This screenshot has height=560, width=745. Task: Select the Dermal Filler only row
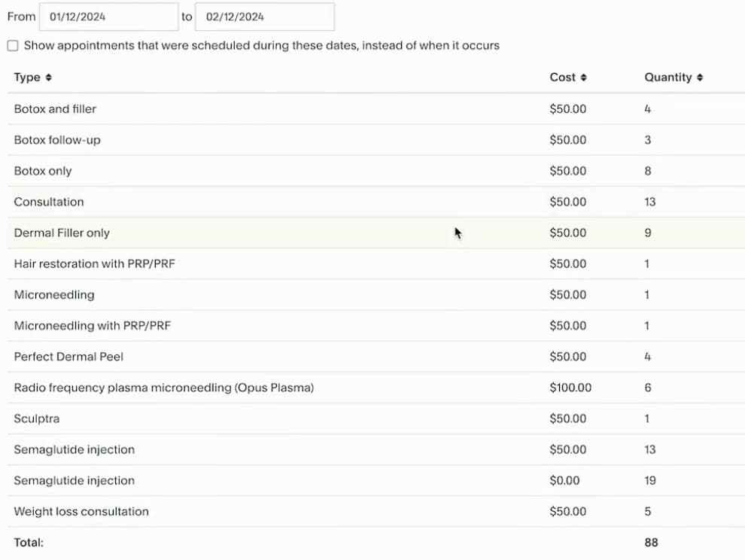coord(376,233)
